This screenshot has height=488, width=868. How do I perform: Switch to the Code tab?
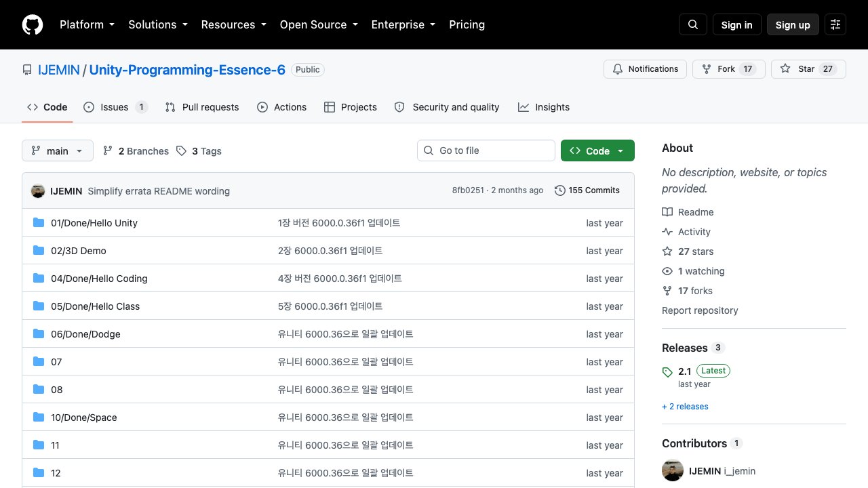47,107
